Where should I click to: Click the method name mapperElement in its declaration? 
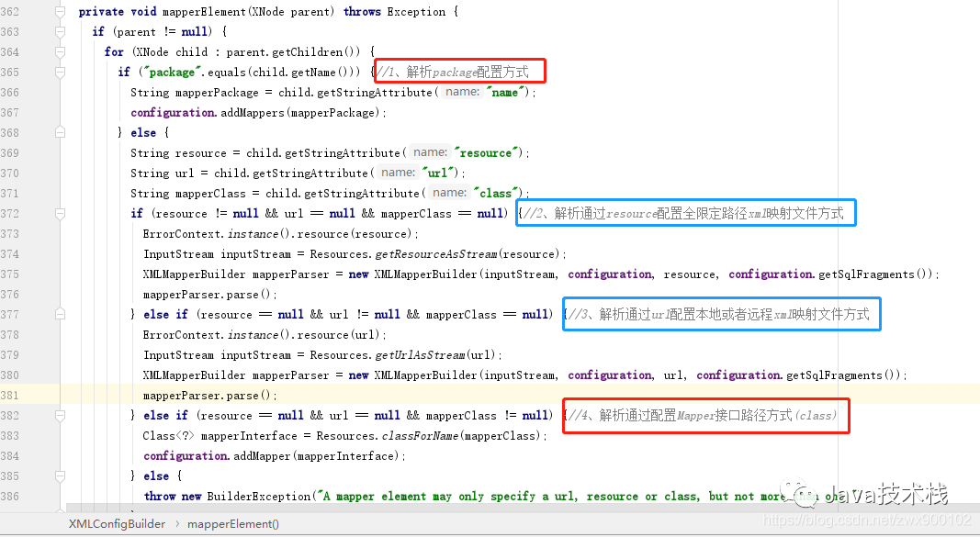tap(205, 12)
